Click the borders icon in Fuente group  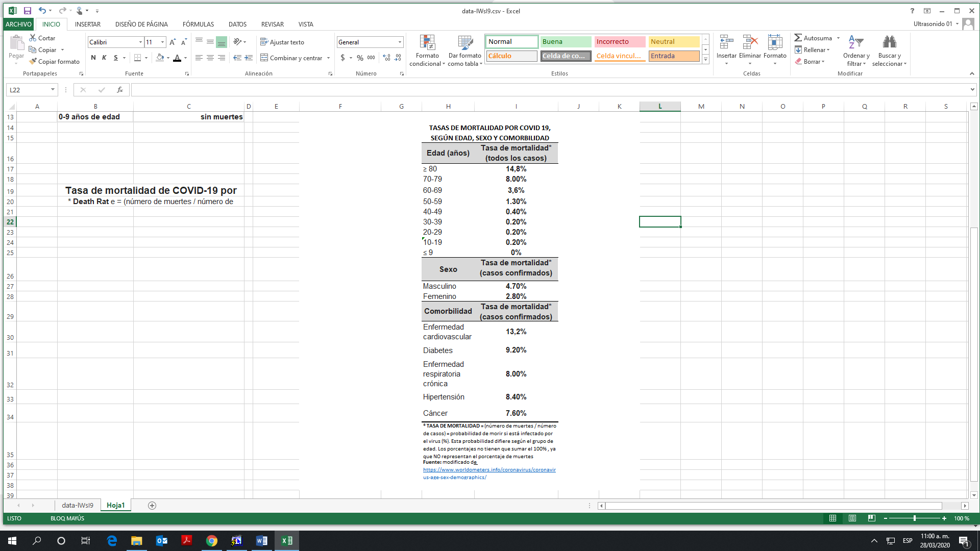tap(137, 58)
